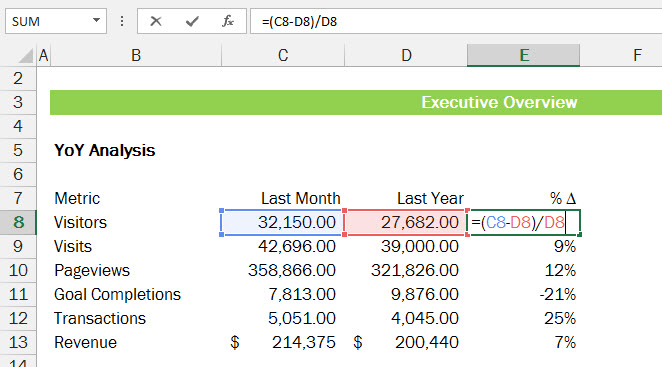The width and height of the screenshot is (662, 367).
Task: Cancel the formula entry with X icon
Action: coord(156,21)
